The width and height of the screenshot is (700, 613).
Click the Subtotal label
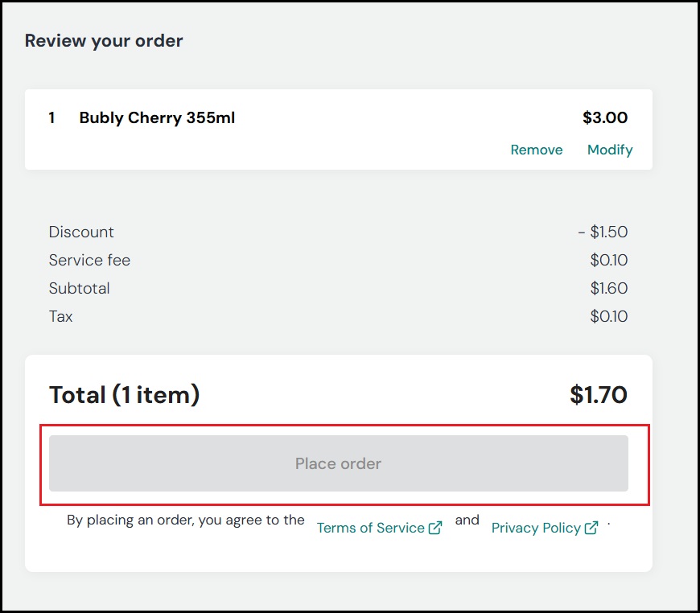[79, 289]
